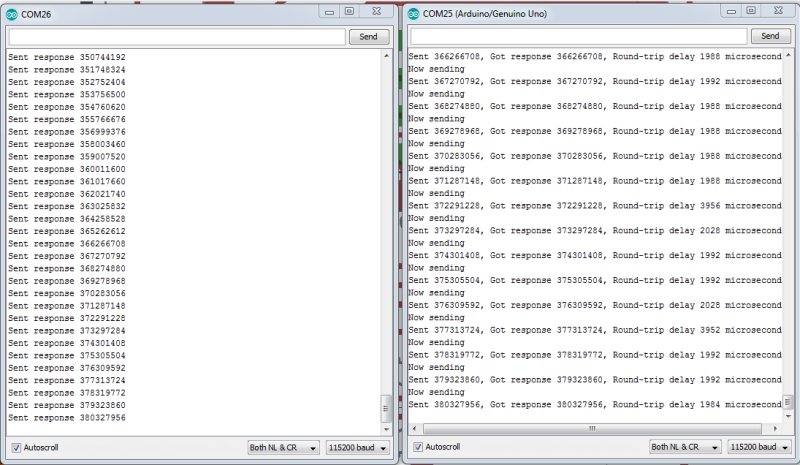
Task: Click the scroll down arrow in COM25 output
Action: point(788,416)
